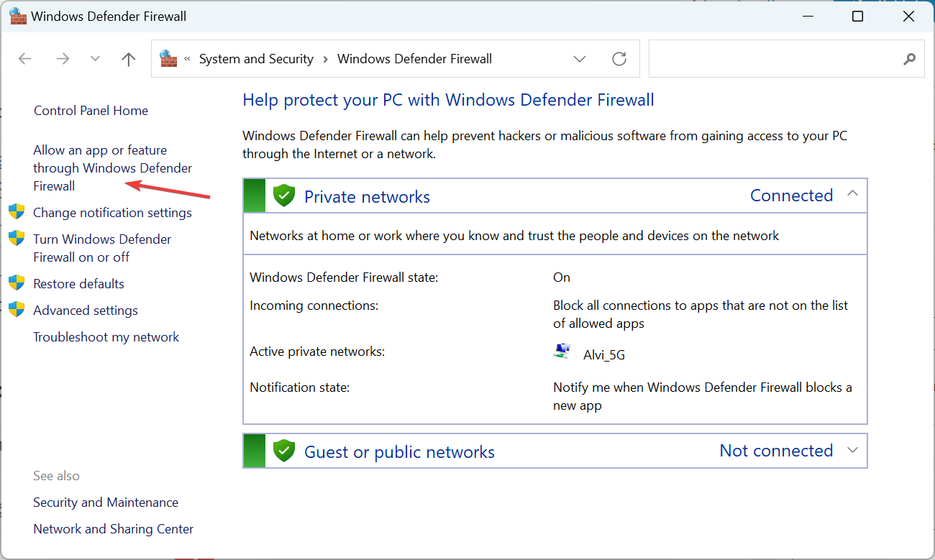The height and width of the screenshot is (560, 935).
Task: Open Restore defaults
Action: point(78,284)
